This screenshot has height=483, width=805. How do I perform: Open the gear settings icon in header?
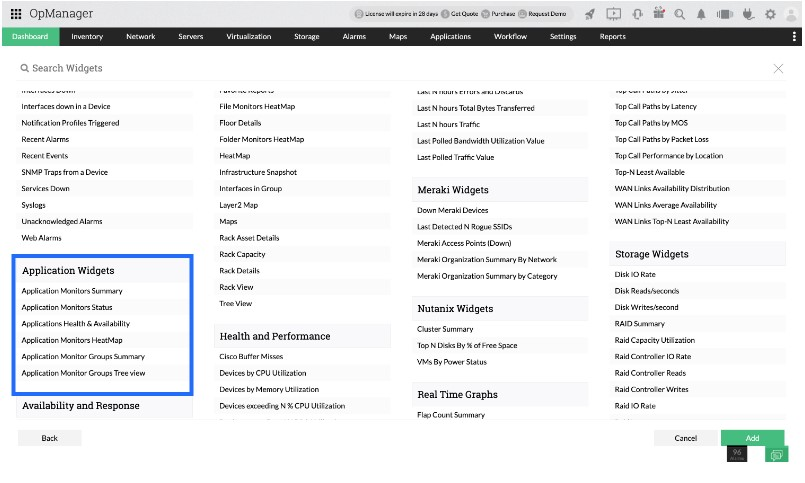coord(770,14)
